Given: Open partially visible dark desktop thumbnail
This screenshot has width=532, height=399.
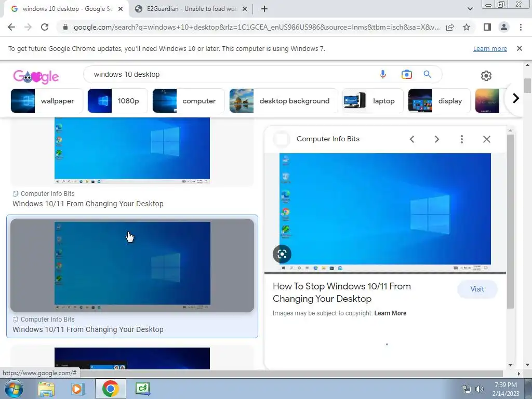Looking at the screenshot, I should pos(132,358).
